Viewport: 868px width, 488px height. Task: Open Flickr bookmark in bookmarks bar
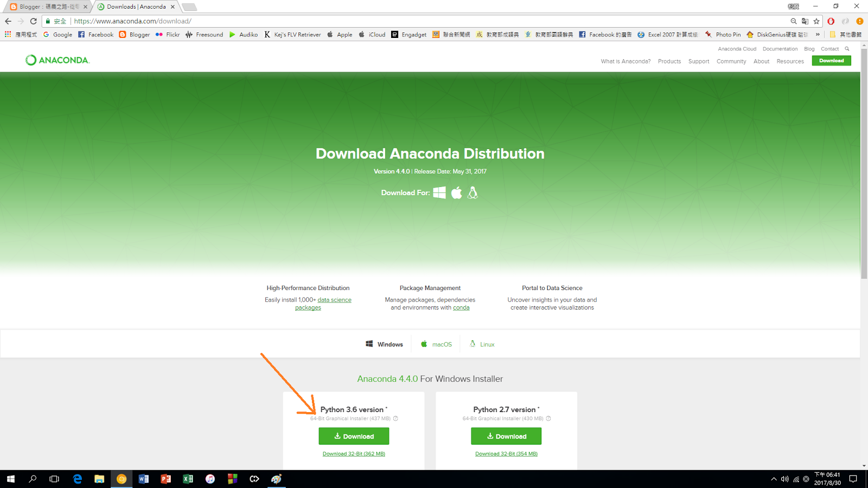(x=168, y=34)
